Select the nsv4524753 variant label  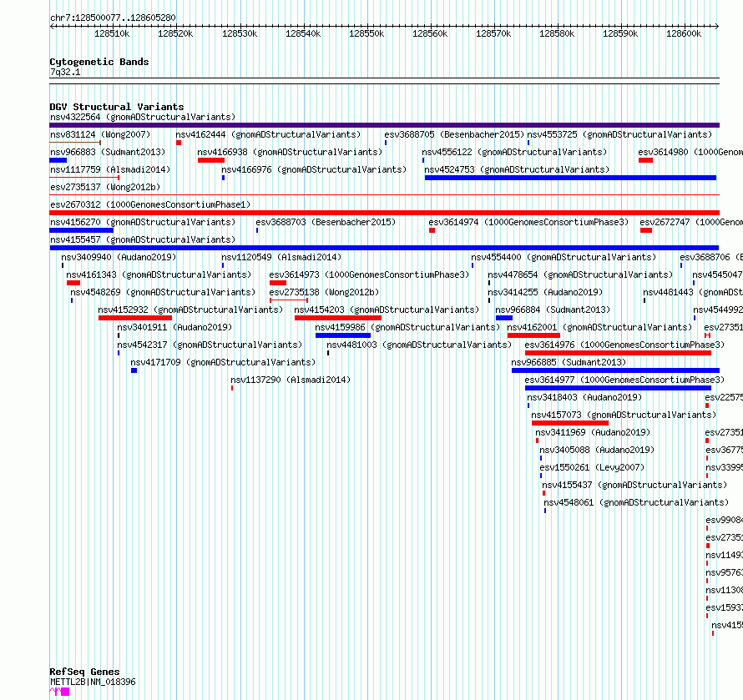point(517,169)
